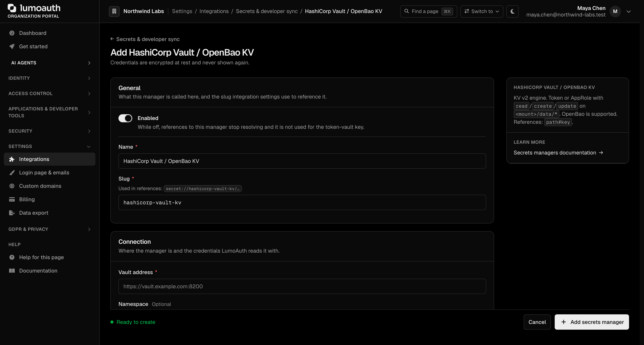This screenshot has height=345, width=644.
Task: Click the Billing card icon
Action: (x=12, y=200)
